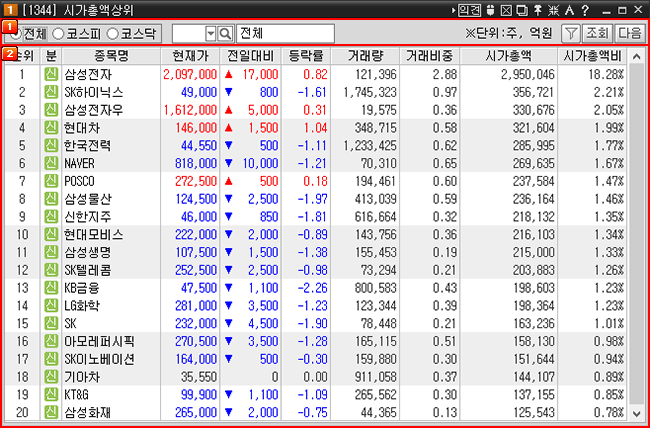Select the SK이노베이션 stock name
650x428 pixels.
click(x=99, y=359)
